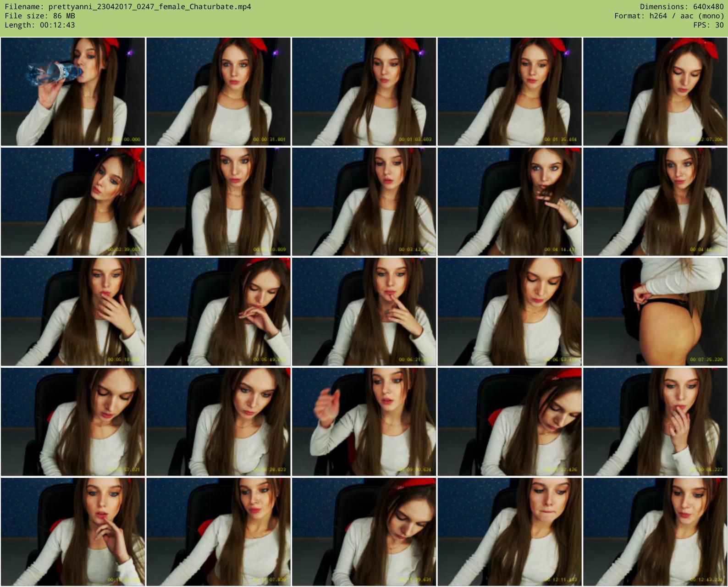728x587 pixels.
Task: Click the frame timestamped 00:07:25.220
Action: click(x=655, y=312)
